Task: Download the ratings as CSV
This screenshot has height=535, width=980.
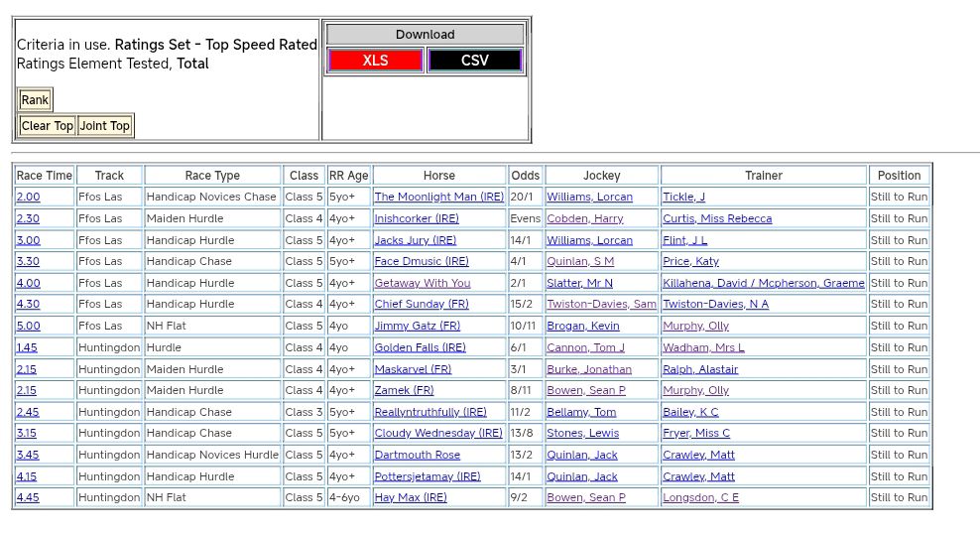Action: point(474,61)
